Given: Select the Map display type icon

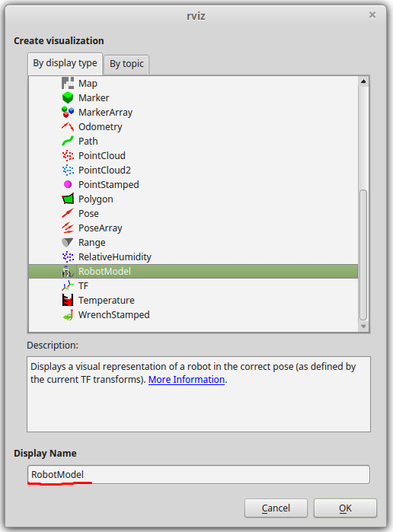Looking at the screenshot, I should pos(68,83).
